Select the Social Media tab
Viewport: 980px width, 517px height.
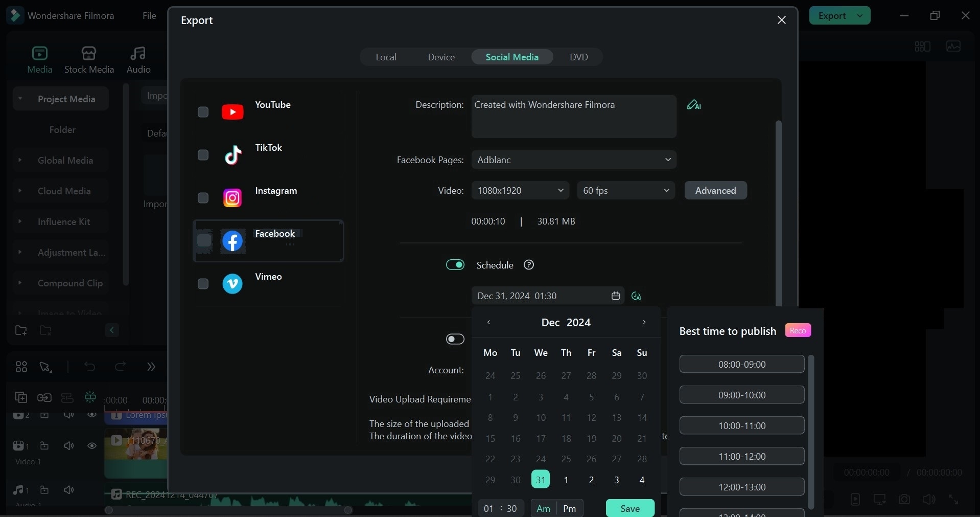[x=512, y=57]
